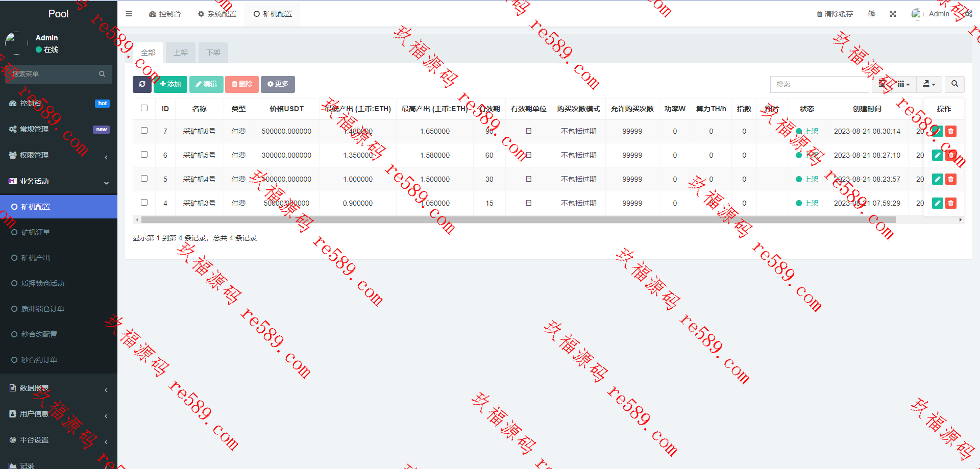980x469 pixels.
Task: Toggle the select-all checkbox in table header
Action: pos(144,108)
